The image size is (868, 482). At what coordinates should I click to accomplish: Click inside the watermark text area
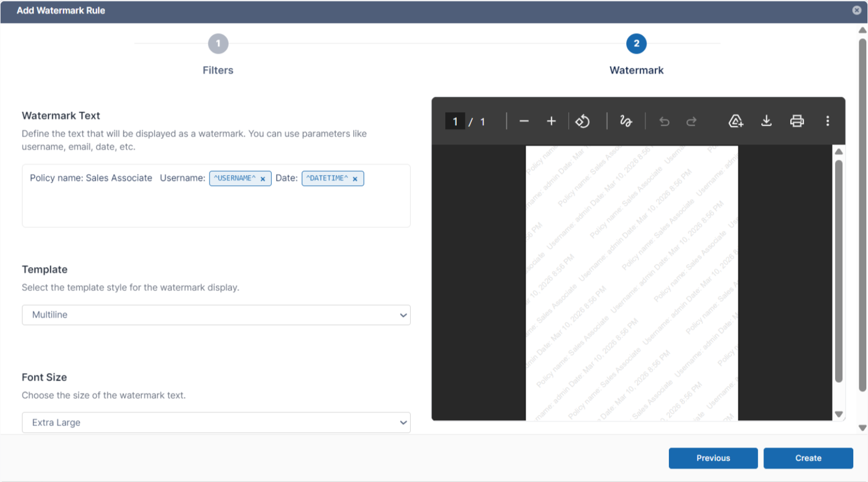coord(216,207)
